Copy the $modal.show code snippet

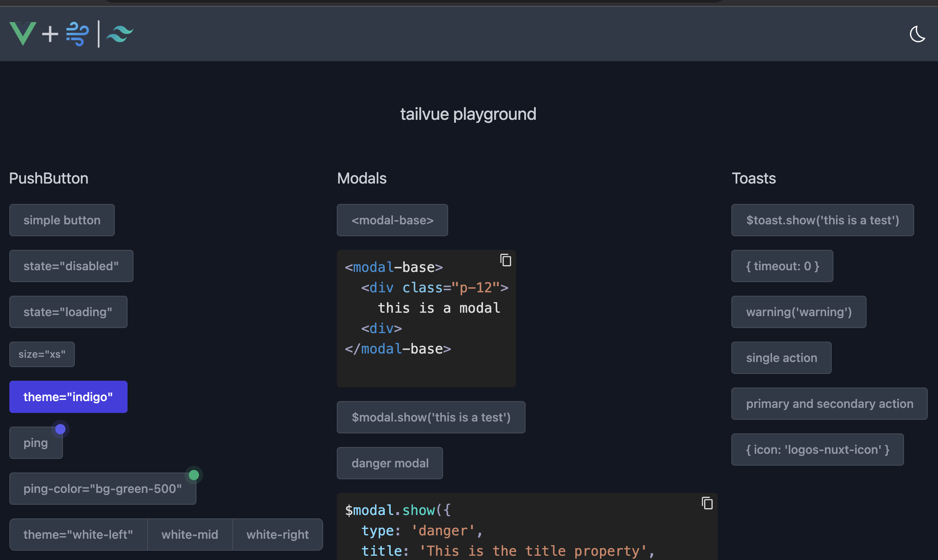tap(707, 503)
